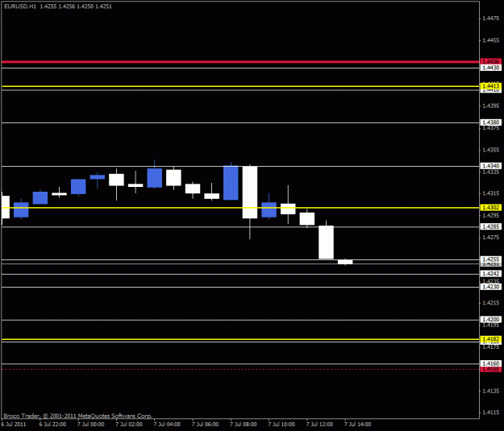Click the yellow 1.4182 price label
The width and height of the screenshot is (504, 431).
pyautogui.click(x=491, y=339)
